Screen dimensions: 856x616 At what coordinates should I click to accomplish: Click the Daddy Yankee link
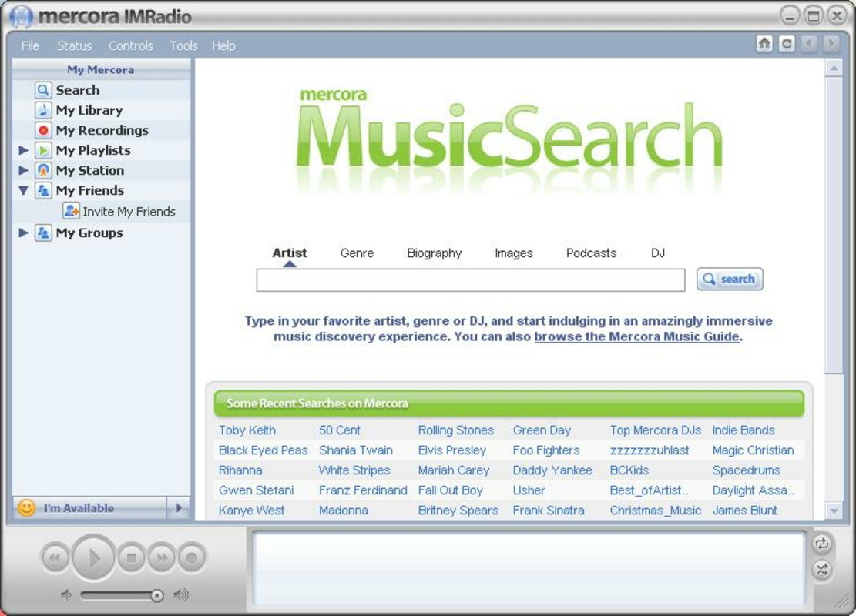coord(552,470)
